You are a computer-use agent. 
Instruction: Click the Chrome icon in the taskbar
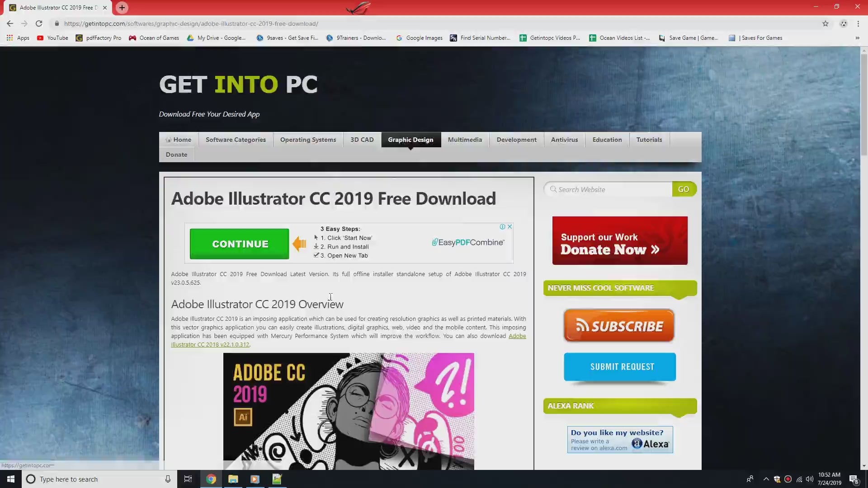coord(211,479)
